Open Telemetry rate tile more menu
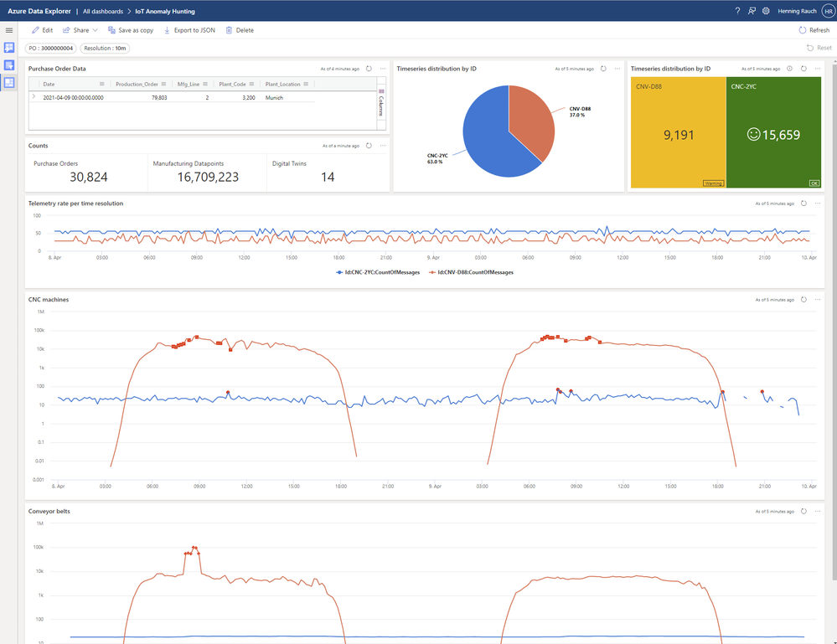The width and height of the screenshot is (837, 644). [x=817, y=204]
